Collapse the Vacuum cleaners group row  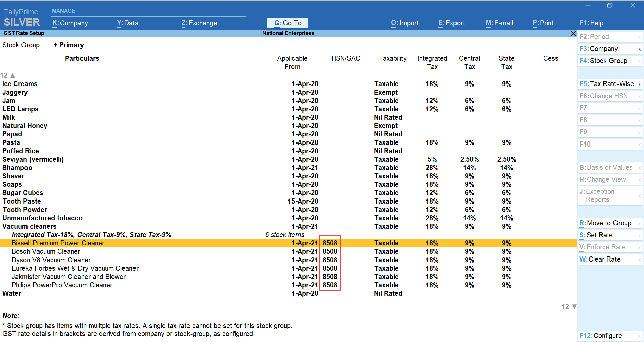tap(288, 226)
